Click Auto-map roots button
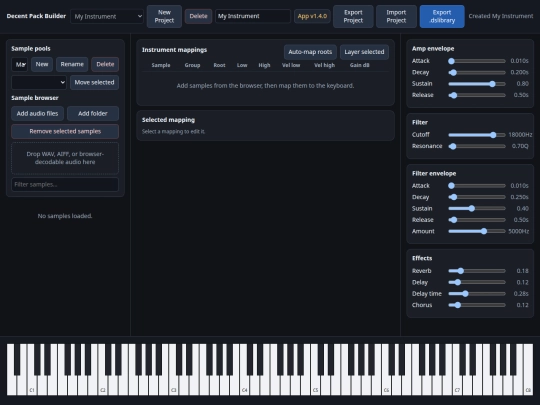The image size is (540, 405). click(x=310, y=52)
